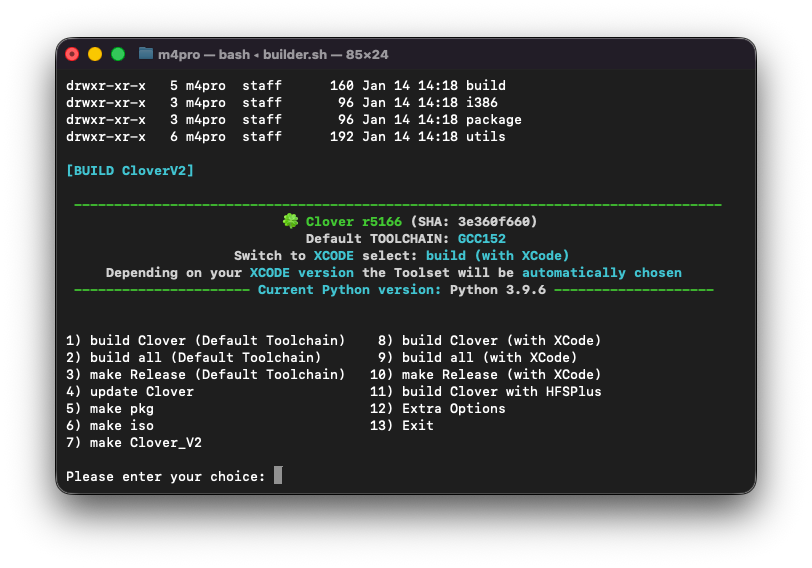The image size is (812, 568).
Task: Click 'Clover r5166' version text
Action: [x=354, y=222]
